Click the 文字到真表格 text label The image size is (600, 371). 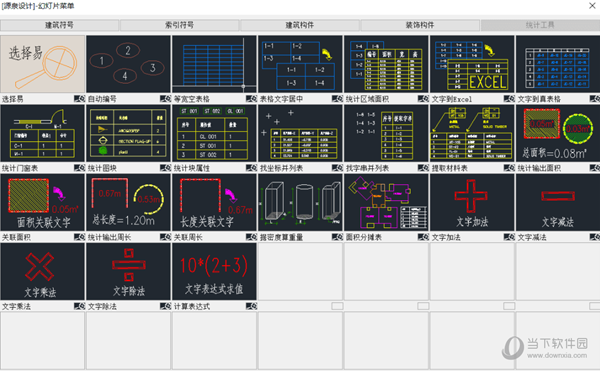tap(539, 99)
